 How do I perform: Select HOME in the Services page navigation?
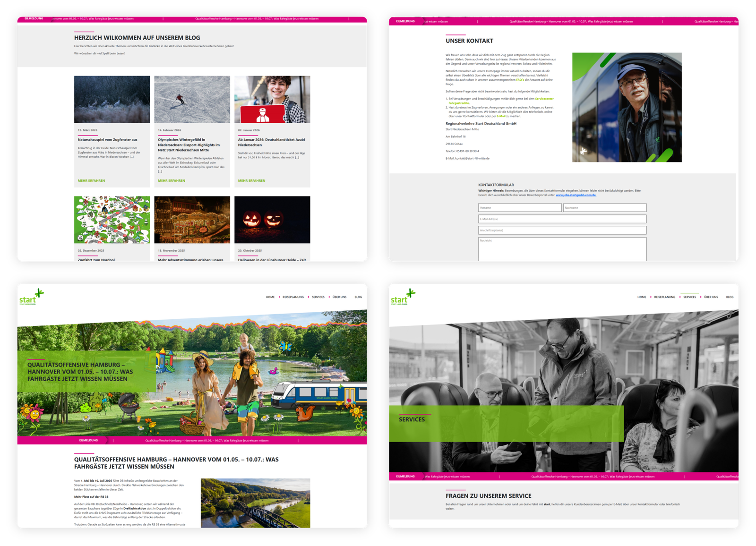click(642, 297)
